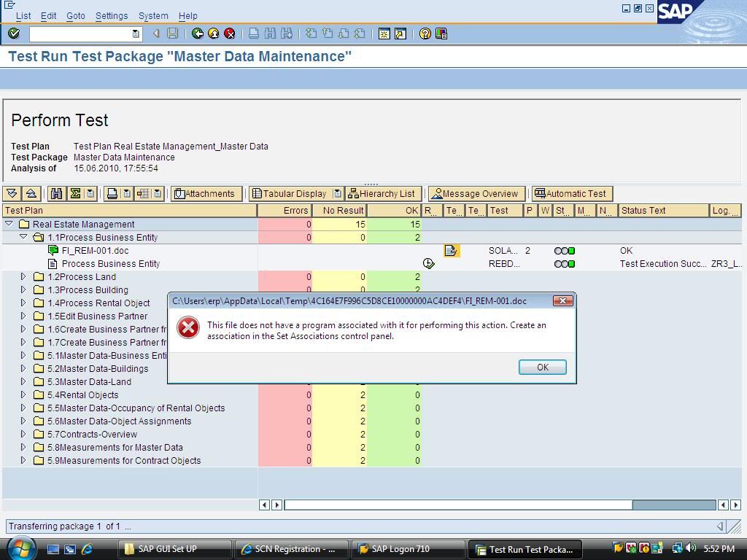Expand the 5.4Rental Objects node
Image resolution: width=747 pixels, height=560 pixels.
click(23, 394)
